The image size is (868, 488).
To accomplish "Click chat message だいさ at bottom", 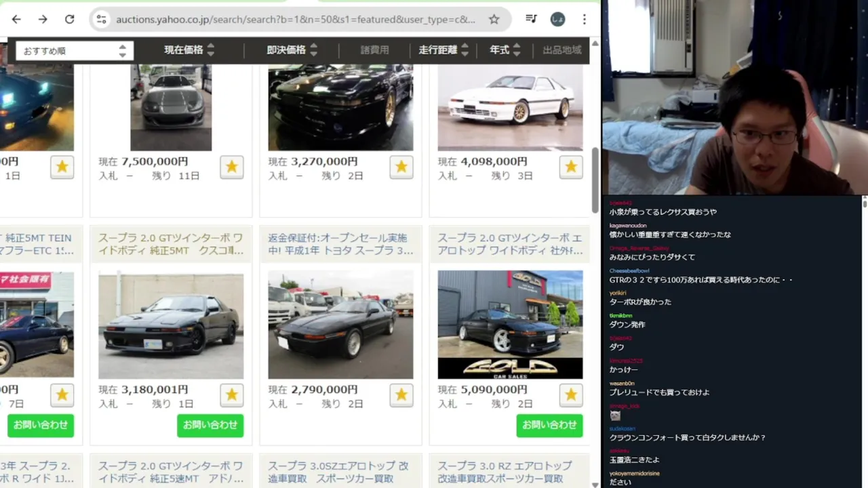I will (620, 483).
